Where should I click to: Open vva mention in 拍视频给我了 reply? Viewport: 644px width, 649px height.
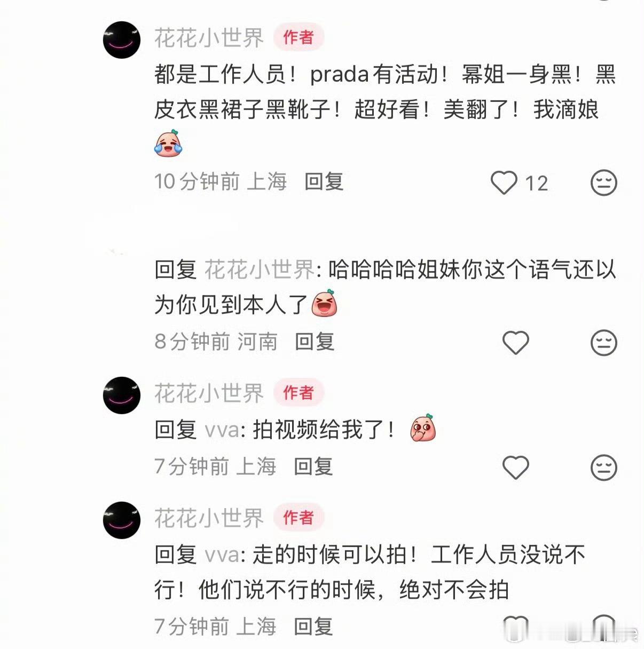(x=222, y=430)
